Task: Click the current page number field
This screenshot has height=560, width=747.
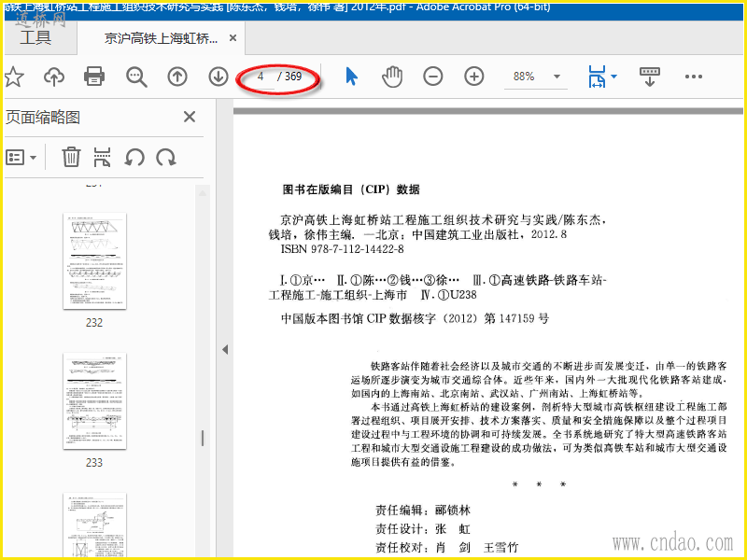Action: click(x=261, y=77)
